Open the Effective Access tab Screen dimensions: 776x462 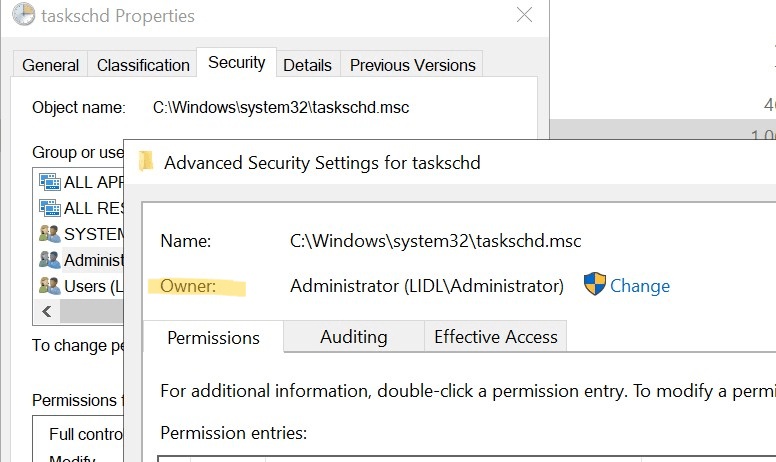pyautogui.click(x=495, y=337)
